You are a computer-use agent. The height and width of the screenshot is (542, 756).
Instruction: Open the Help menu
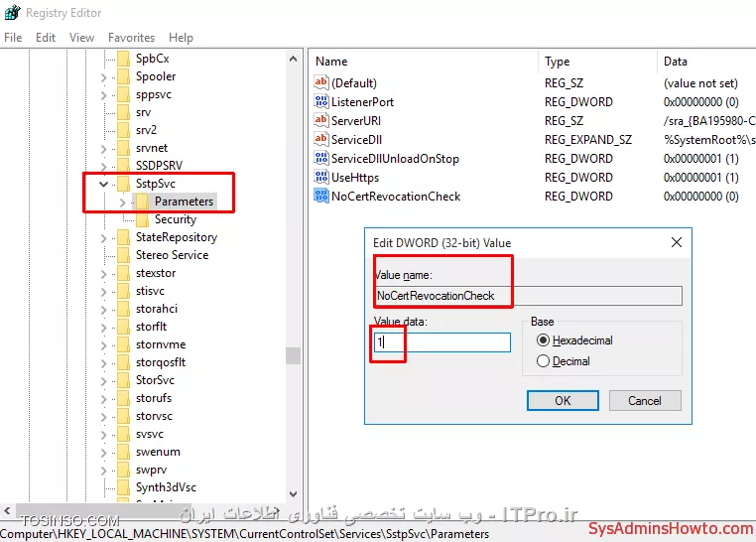pyautogui.click(x=181, y=38)
